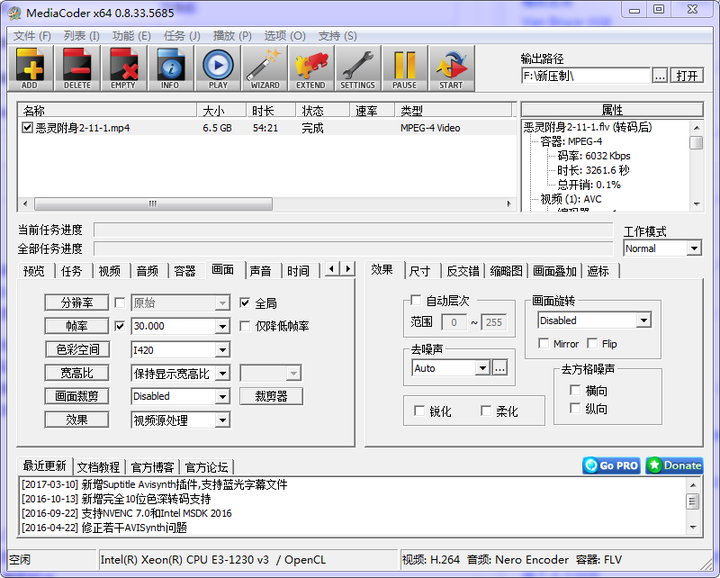Open the 工作模式 Normal dropdown
This screenshot has width=720, height=578.
click(694, 248)
